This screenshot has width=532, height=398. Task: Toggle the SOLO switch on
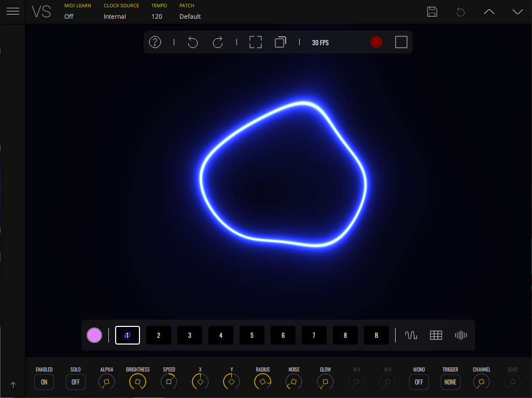[x=76, y=382]
